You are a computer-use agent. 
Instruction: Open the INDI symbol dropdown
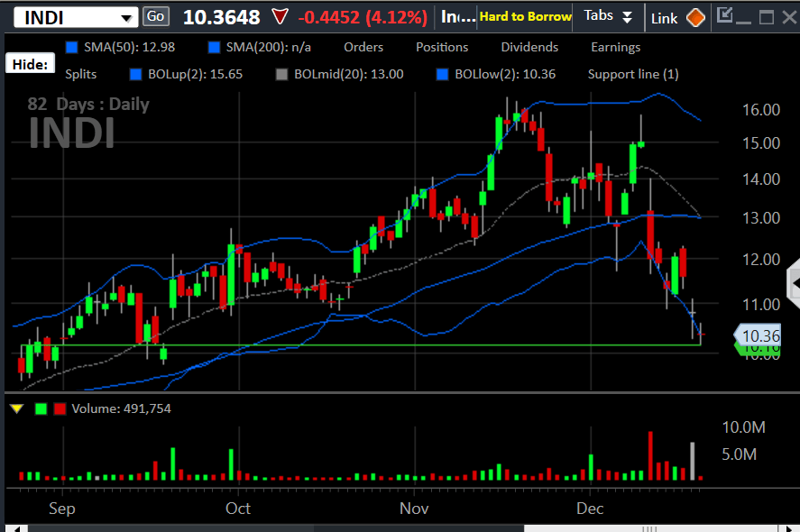126,15
